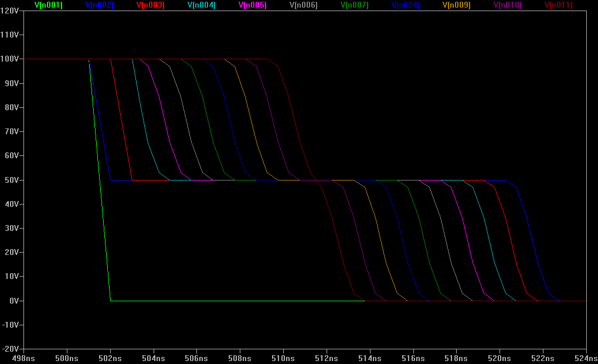Click the V(n001) trace label
The image size is (598, 364).
pos(49,5)
